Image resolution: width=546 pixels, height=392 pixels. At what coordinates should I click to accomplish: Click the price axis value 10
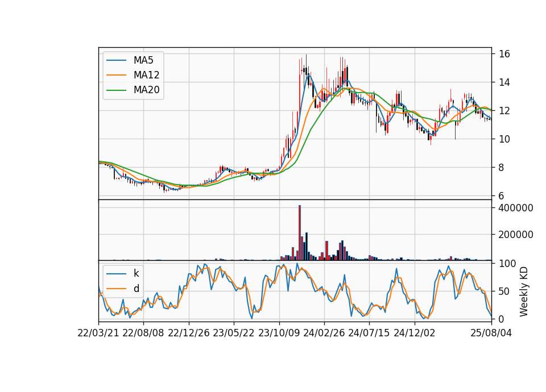pyautogui.click(x=504, y=139)
